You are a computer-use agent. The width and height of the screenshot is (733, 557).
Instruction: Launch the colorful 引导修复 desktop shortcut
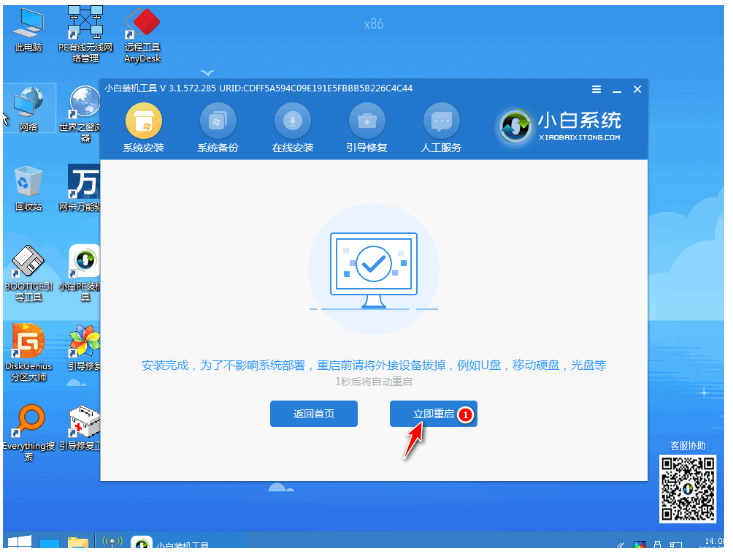84,348
